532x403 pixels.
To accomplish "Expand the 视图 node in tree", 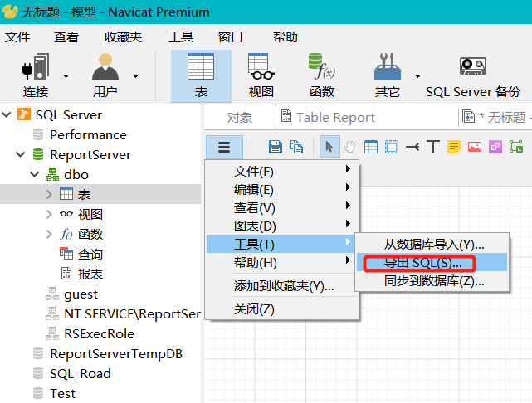I will (x=50, y=215).
